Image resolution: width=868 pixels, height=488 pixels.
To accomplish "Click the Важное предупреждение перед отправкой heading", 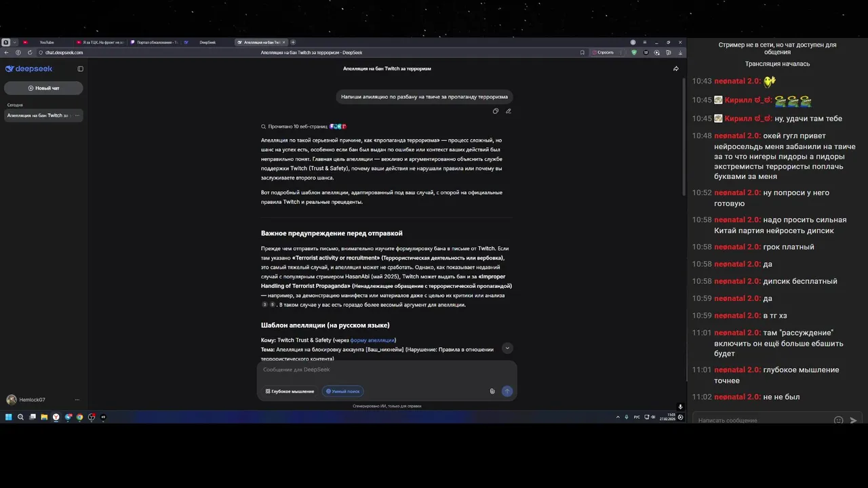I will (x=332, y=233).
